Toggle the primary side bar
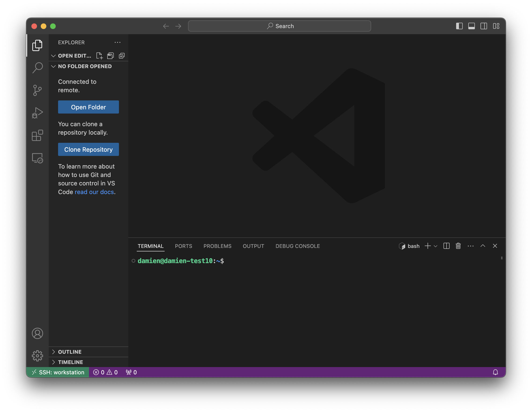Screen dimensions: 532x412 459,26
